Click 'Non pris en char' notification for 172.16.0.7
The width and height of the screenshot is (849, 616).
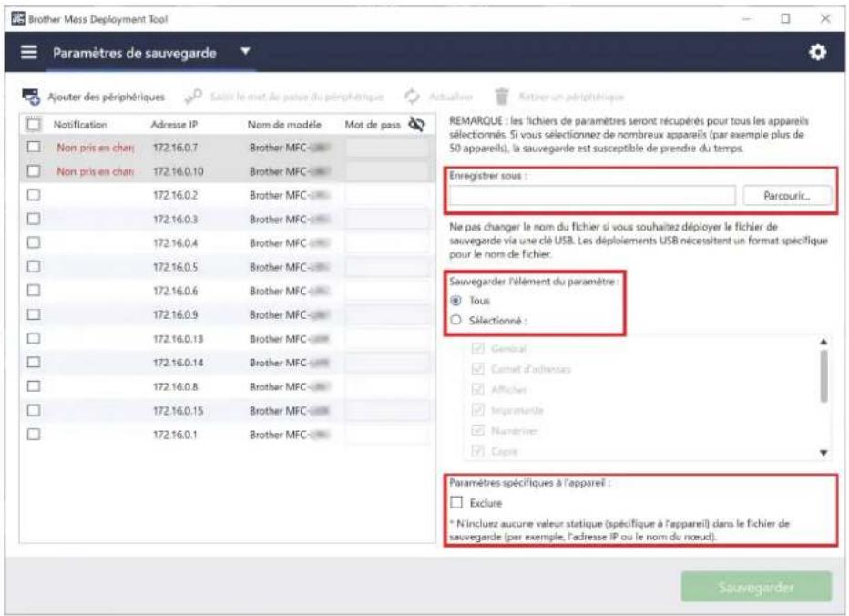click(96, 148)
